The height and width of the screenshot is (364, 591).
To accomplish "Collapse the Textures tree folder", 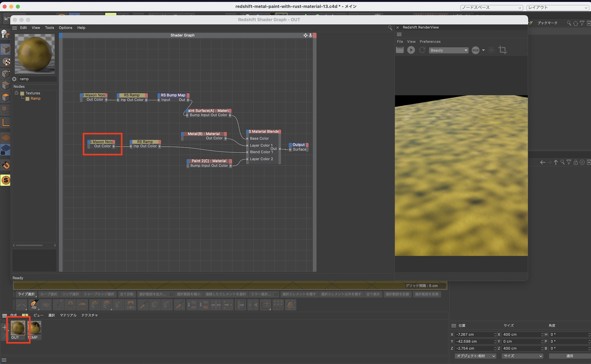I will 17,93.
